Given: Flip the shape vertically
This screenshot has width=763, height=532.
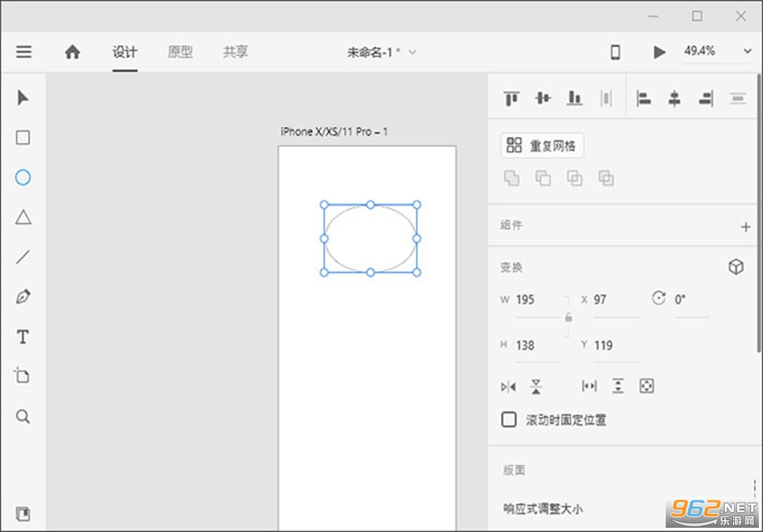Looking at the screenshot, I should [536, 387].
